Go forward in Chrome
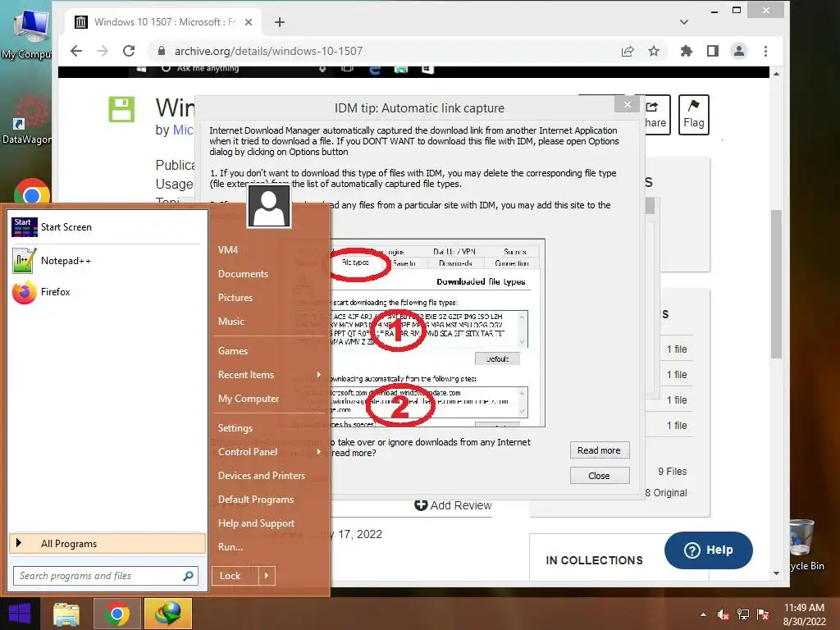The height and width of the screenshot is (630, 840). (103, 51)
